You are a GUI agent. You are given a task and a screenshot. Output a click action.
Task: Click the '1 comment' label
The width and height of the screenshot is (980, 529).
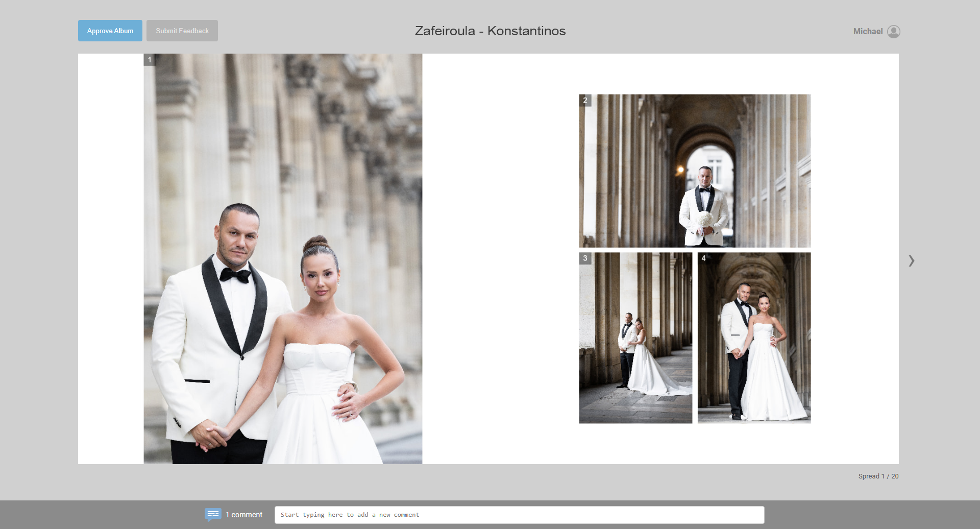244,515
